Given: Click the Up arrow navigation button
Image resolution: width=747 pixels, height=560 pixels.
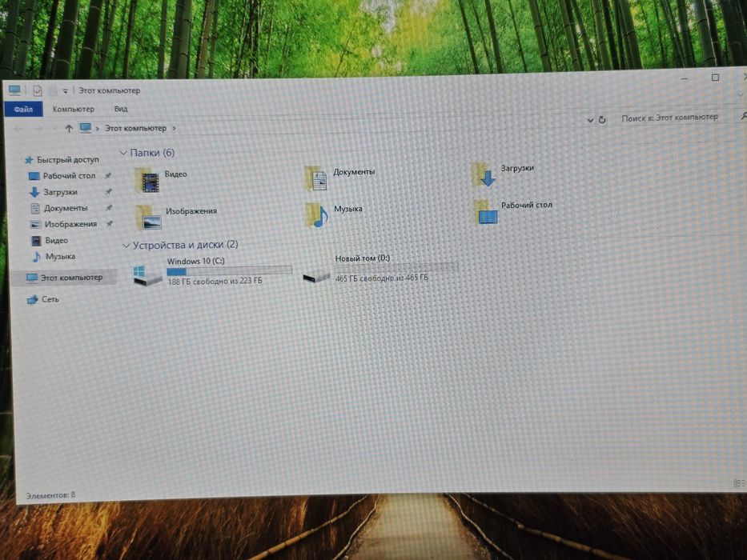Looking at the screenshot, I should click(69, 128).
